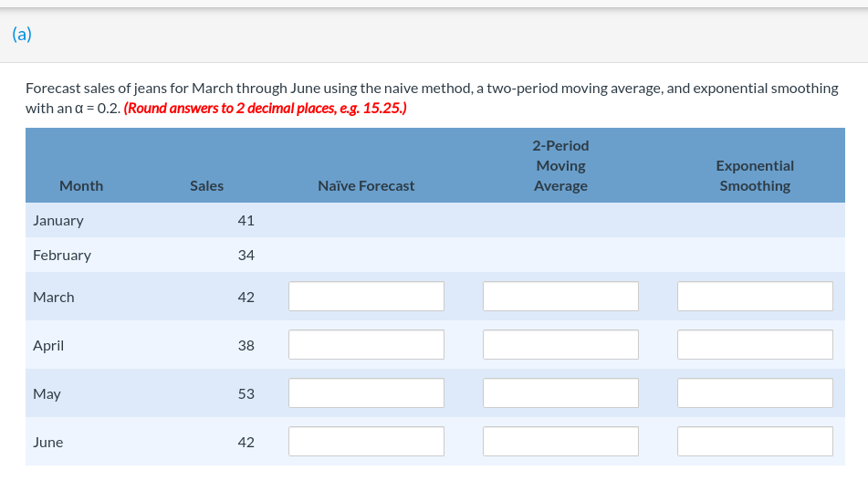Viewport: 868px width, 481px height.
Task: Click the March 2-Period Moving Average input
Action: pos(560,296)
